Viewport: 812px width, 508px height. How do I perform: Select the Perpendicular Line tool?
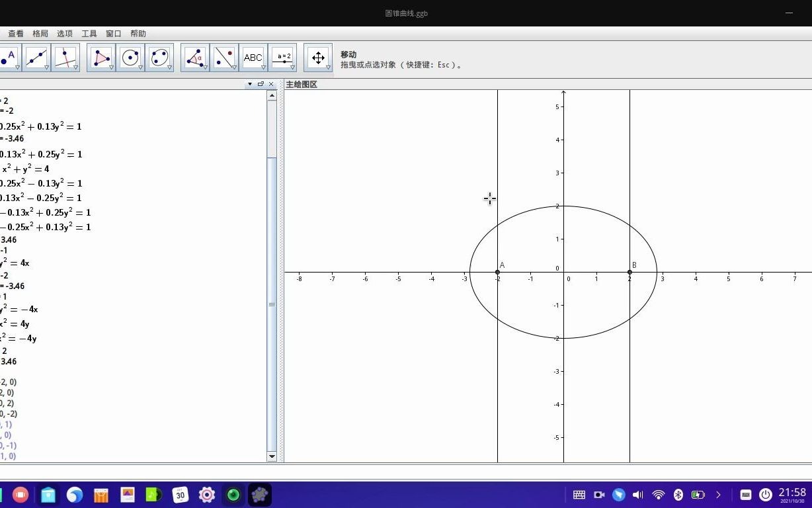pos(65,57)
